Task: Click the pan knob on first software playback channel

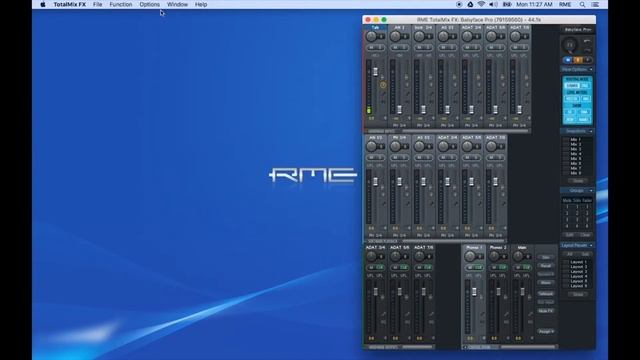Action: point(371,146)
